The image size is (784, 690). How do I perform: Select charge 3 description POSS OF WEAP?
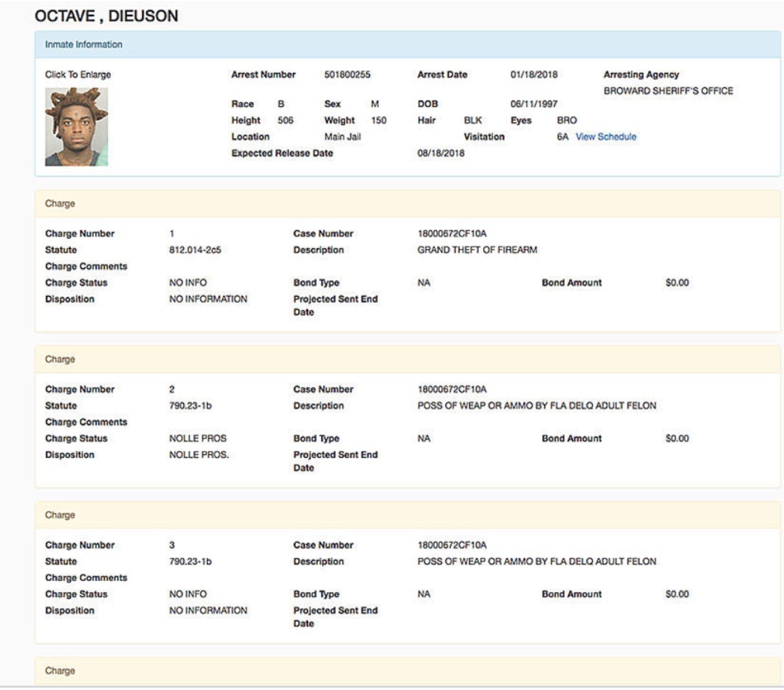click(537, 562)
